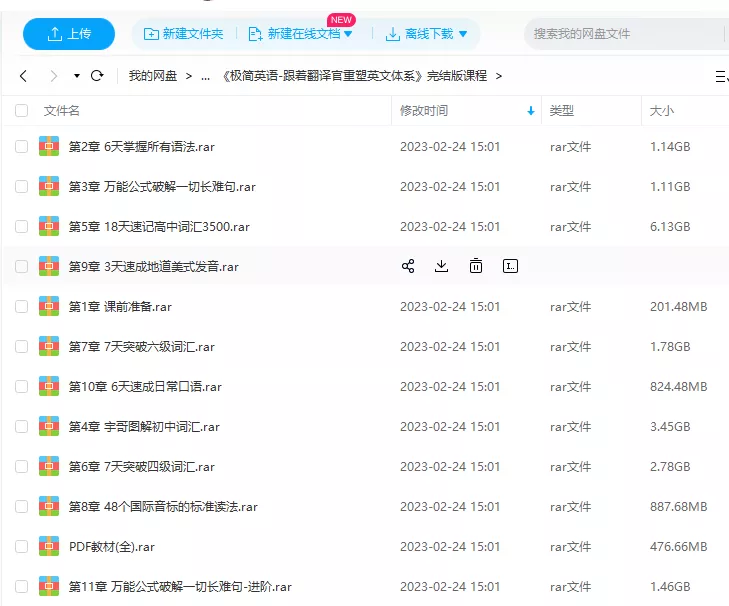Click the 新建文件夹 button
This screenshot has height=606, width=729.
point(186,34)
